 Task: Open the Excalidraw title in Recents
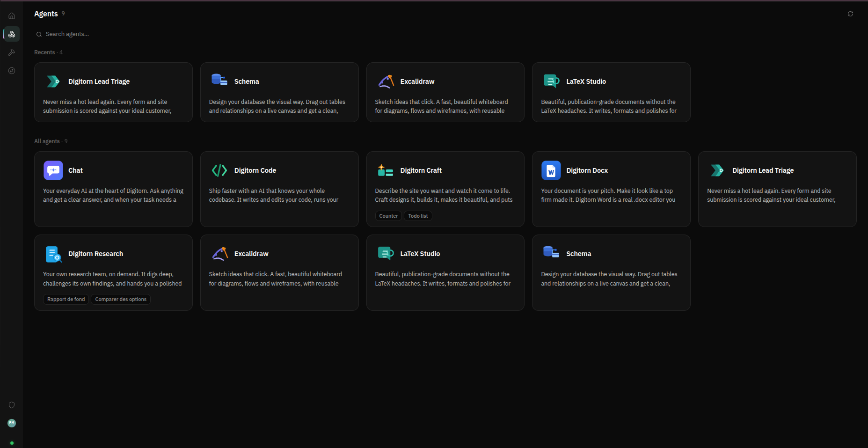click(417, 81)
